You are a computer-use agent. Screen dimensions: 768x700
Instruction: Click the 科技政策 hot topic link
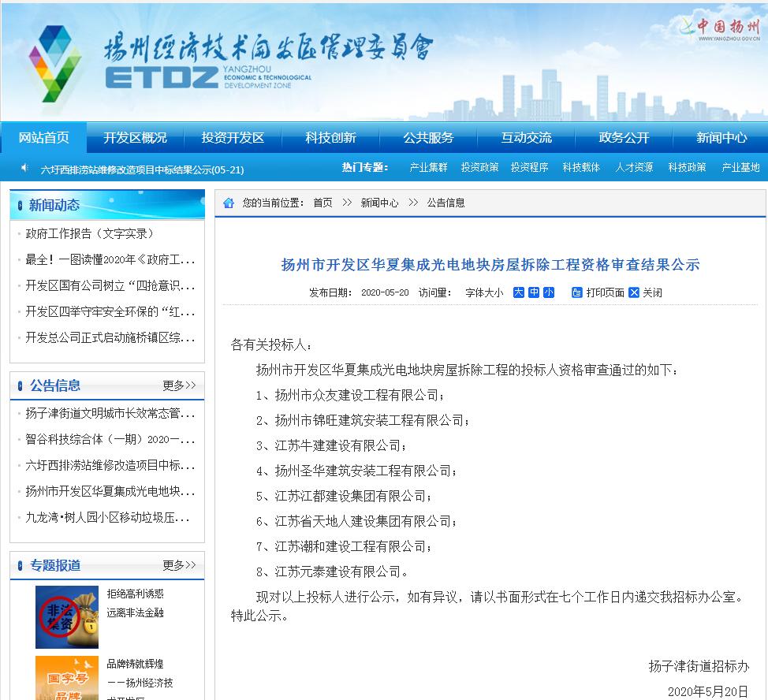[687, 167]
